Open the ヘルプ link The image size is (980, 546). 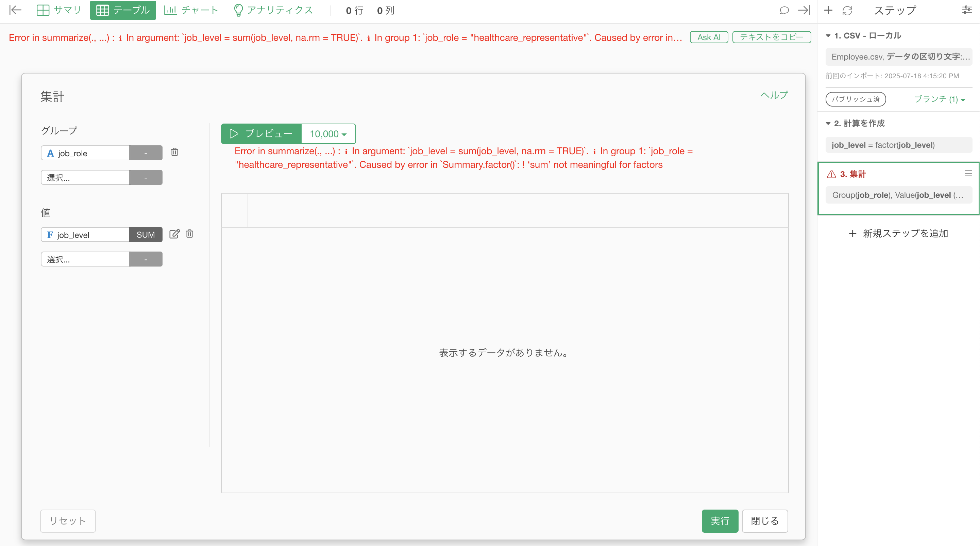coord(774,95)
